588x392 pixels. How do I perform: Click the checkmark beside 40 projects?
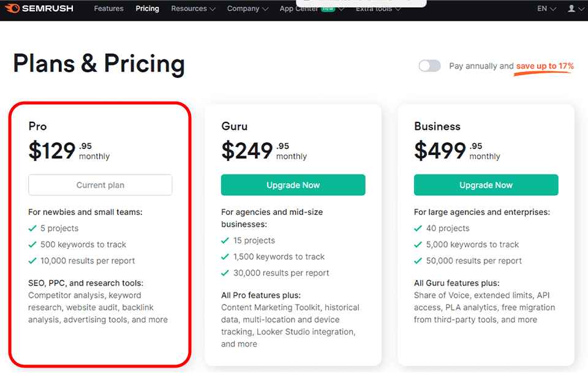click(x=419, y=228)
